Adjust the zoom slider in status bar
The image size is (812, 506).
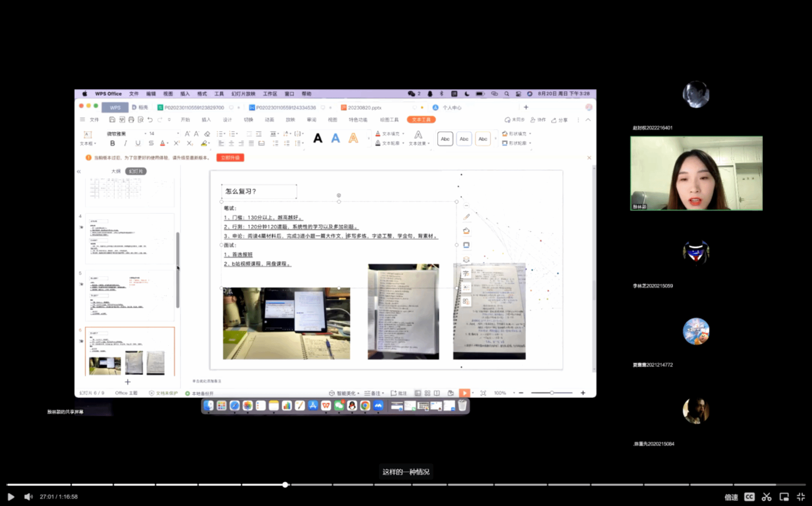coord(552,393)
